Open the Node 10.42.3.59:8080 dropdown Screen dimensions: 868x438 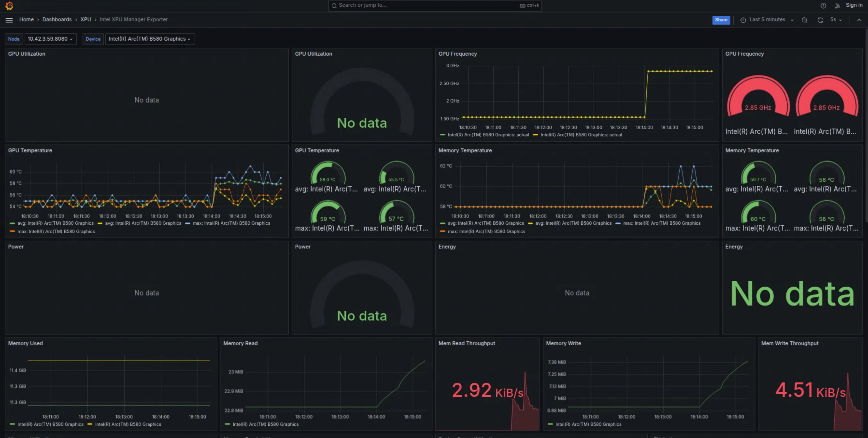click(x=50, y=39)
